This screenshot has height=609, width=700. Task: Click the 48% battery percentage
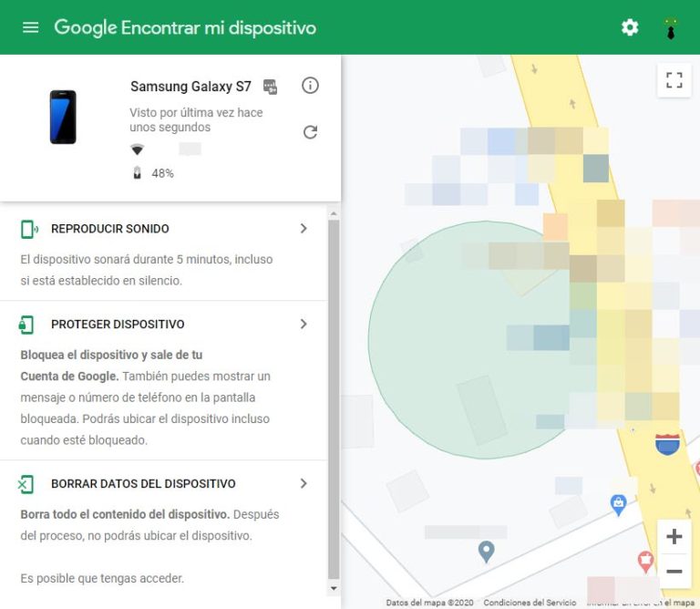[x=162, y=173]
